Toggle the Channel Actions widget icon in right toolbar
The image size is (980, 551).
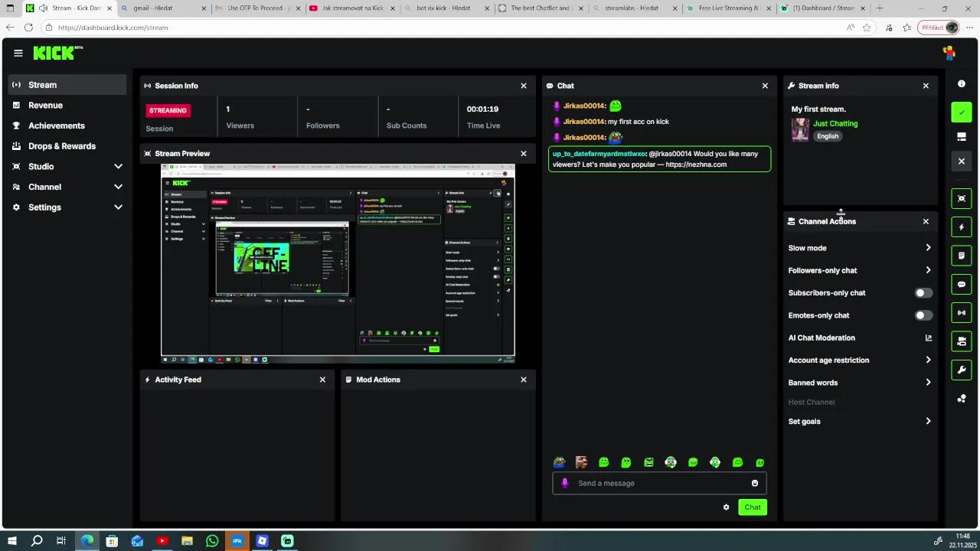coord(962,341)
